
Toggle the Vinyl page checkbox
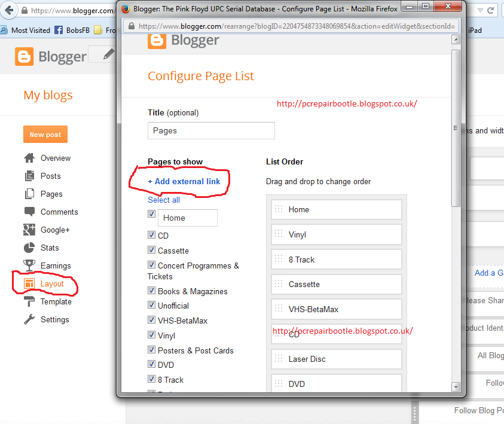pos(151,335)
